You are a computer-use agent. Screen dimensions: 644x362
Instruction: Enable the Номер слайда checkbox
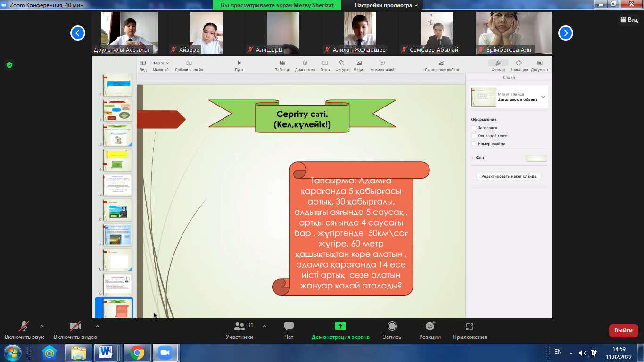474,144
